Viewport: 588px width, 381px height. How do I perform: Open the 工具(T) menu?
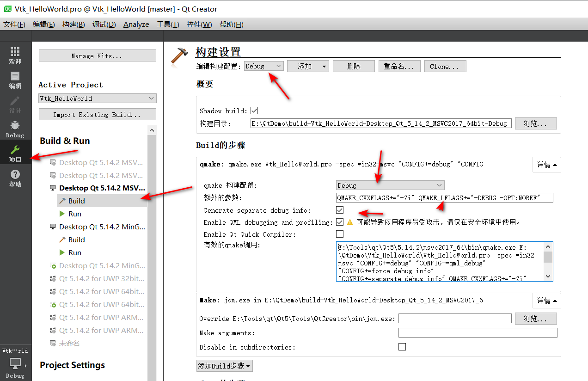click(x=168, y=24)
